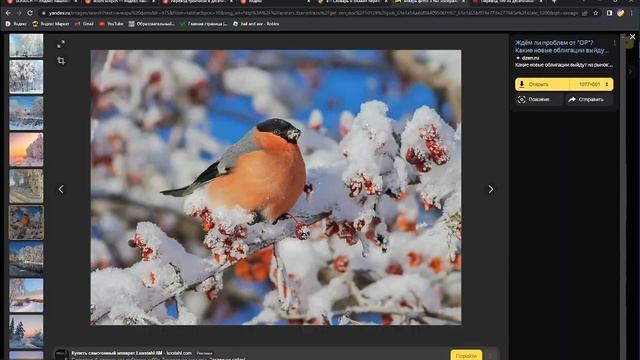Select the snowy fir trees sunset thumbnail
This screenshot has width=640, height=360.
pos(26,331)
